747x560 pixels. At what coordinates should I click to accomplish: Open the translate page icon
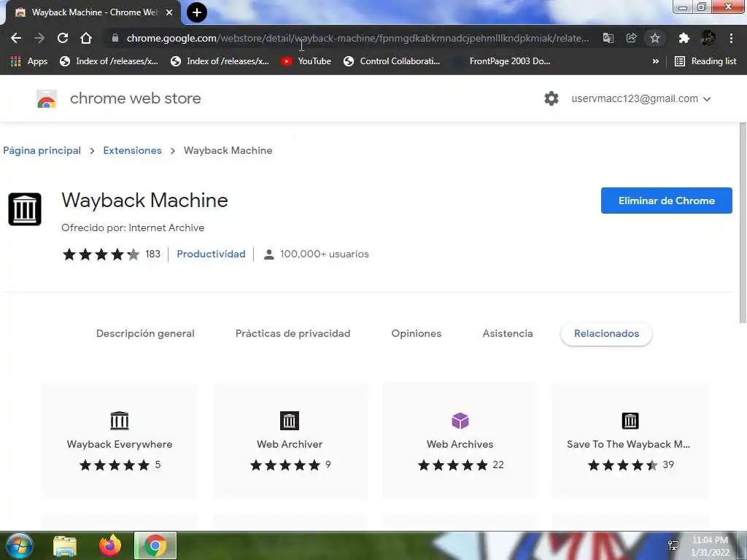click(x=608, y=38)
